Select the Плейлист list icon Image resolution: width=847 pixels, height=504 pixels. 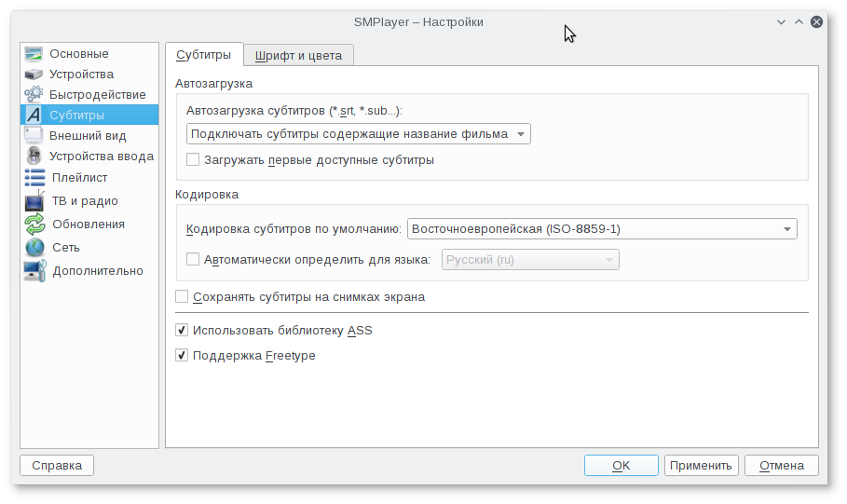(34, 177)
